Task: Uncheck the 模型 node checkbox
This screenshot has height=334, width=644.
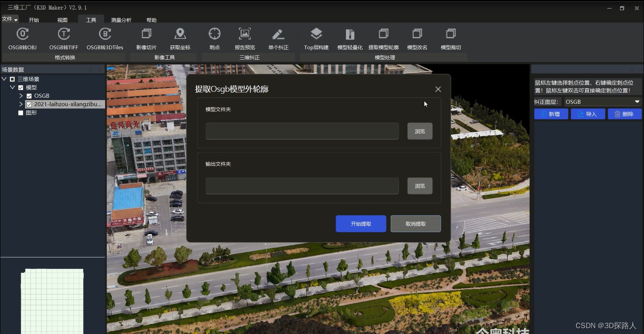Action: click(20, 87)
